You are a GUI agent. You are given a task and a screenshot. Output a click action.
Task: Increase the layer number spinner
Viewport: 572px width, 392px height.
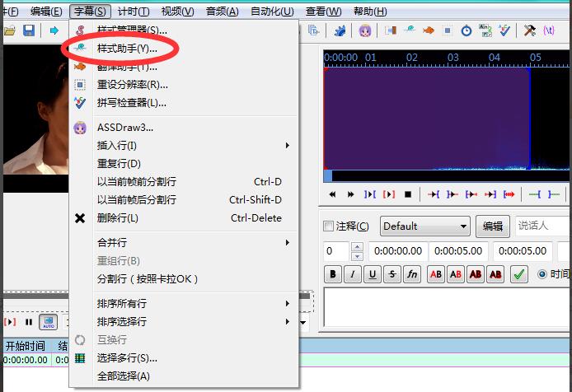(x=357, y=247)
